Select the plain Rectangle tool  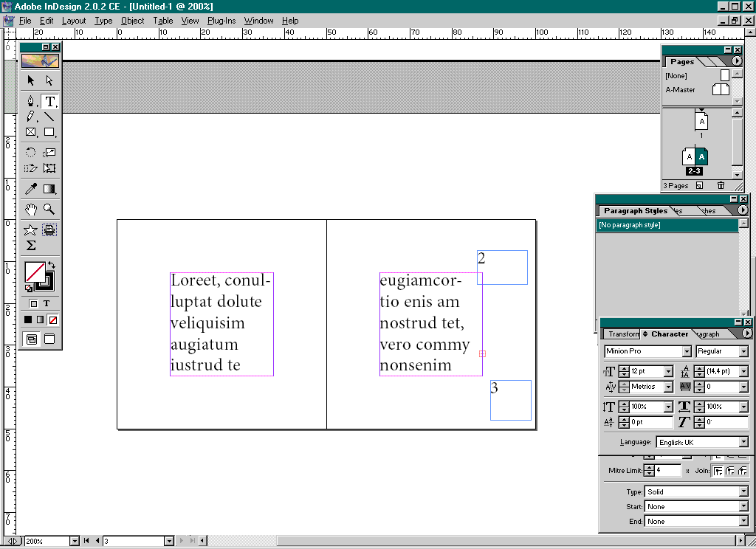click(49, 132)
